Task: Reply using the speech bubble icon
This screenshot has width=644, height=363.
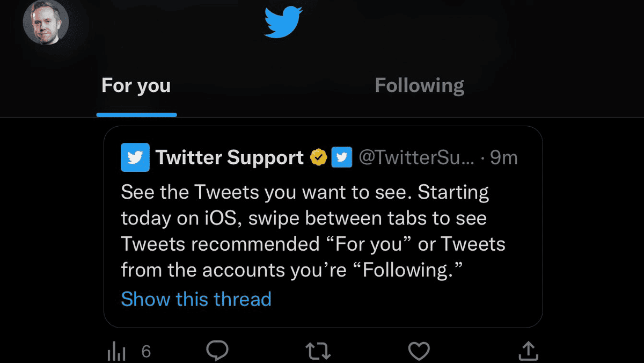Action: 217,351
